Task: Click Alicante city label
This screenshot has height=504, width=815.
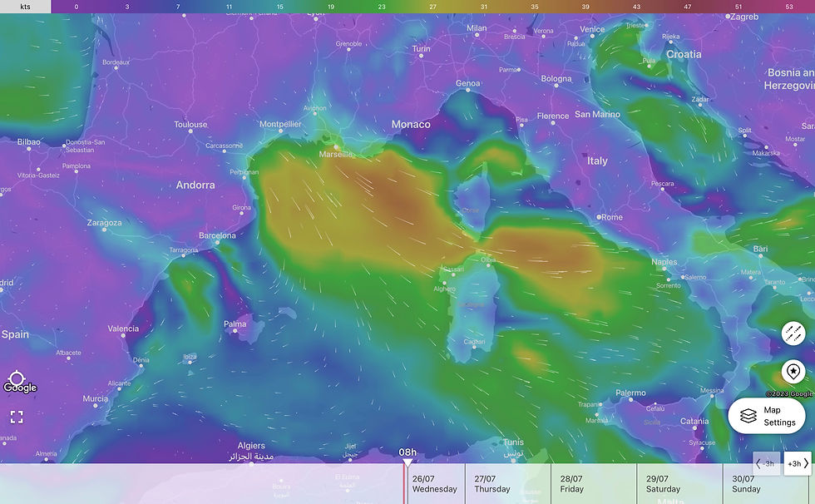Action: [119, 383]
